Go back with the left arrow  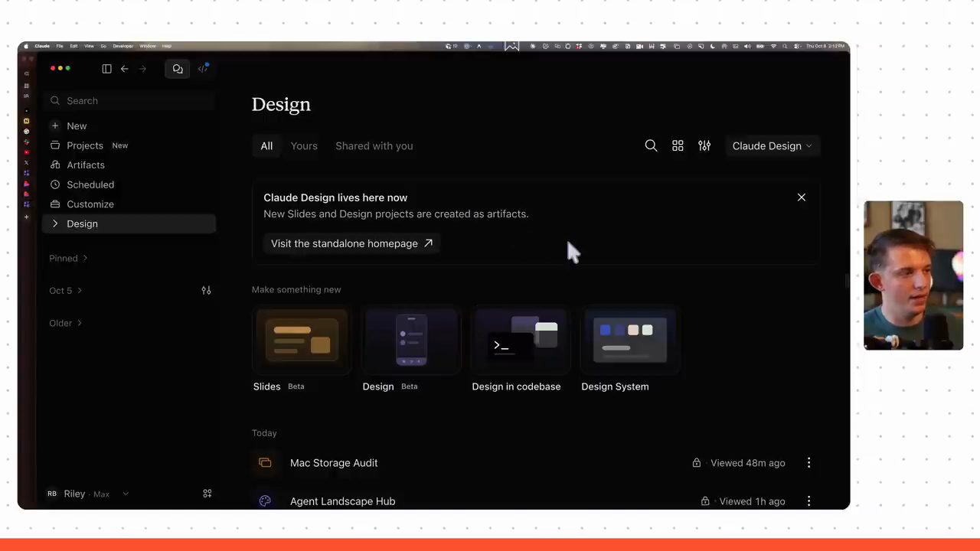124,69
